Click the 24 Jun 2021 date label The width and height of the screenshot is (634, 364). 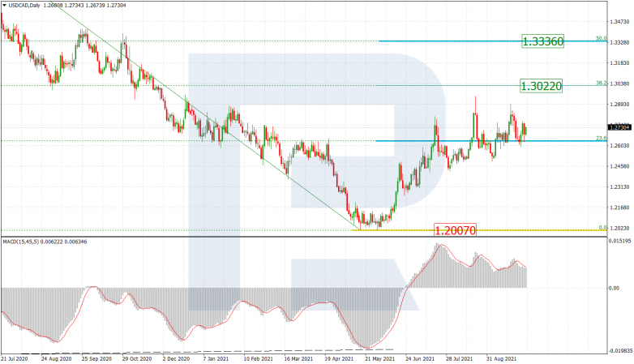click(420, 359)
